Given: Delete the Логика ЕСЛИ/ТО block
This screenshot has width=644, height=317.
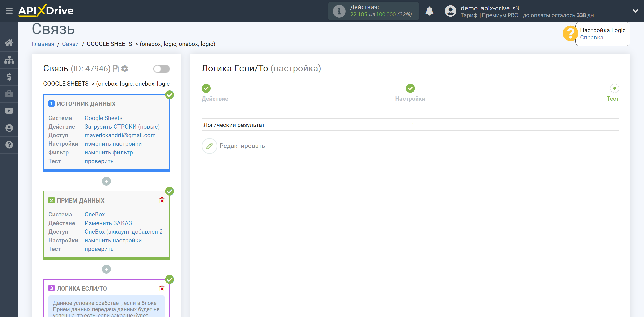Looking at the screenshot, I should tap(162, 288).
